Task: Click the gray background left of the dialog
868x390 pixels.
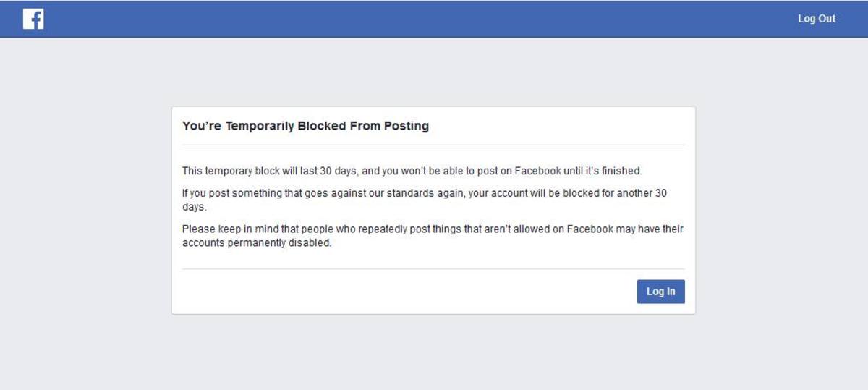Action: [85, 210]
